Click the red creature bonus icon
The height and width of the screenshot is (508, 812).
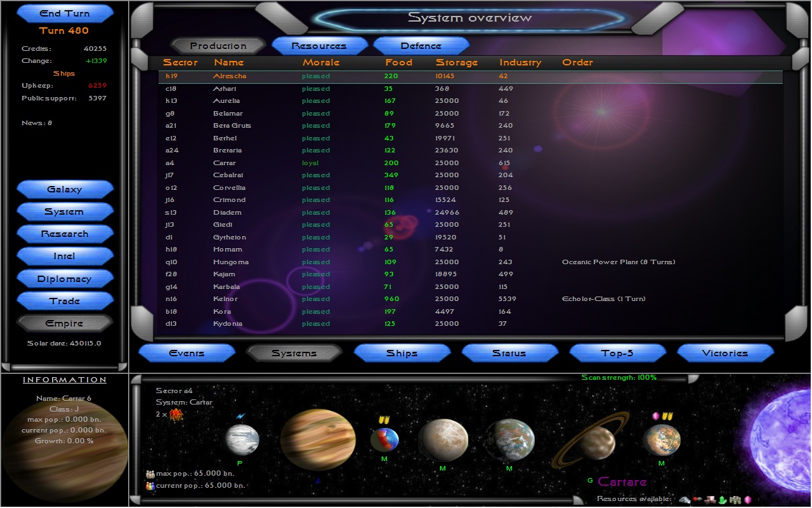(x=176, y=414)
